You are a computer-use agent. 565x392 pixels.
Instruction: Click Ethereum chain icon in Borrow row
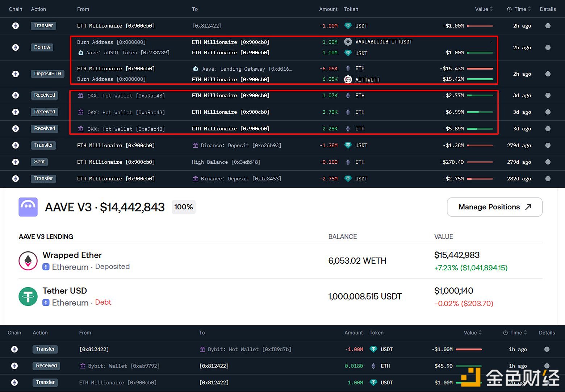click(16, 47)
